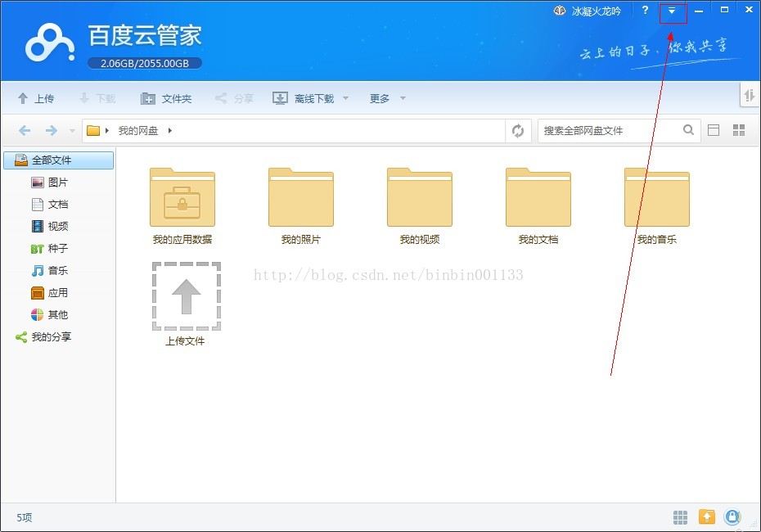
Task: Click the 分享 share toolbar button
Action: 234,98
